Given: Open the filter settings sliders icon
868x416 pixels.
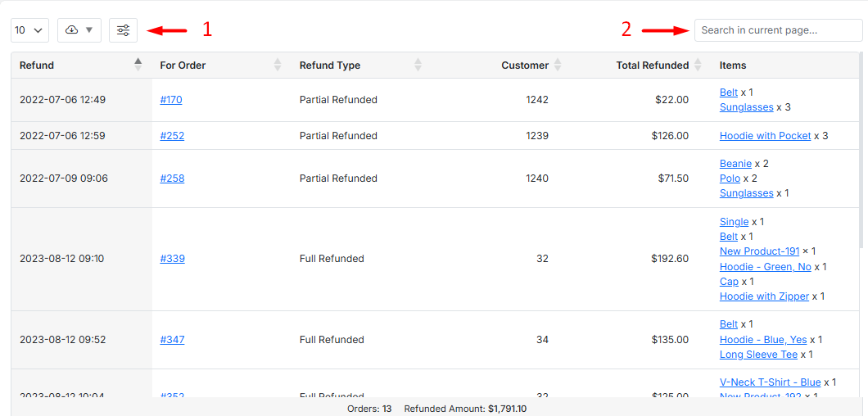Looking at the screenshot, I should (123, 30).
